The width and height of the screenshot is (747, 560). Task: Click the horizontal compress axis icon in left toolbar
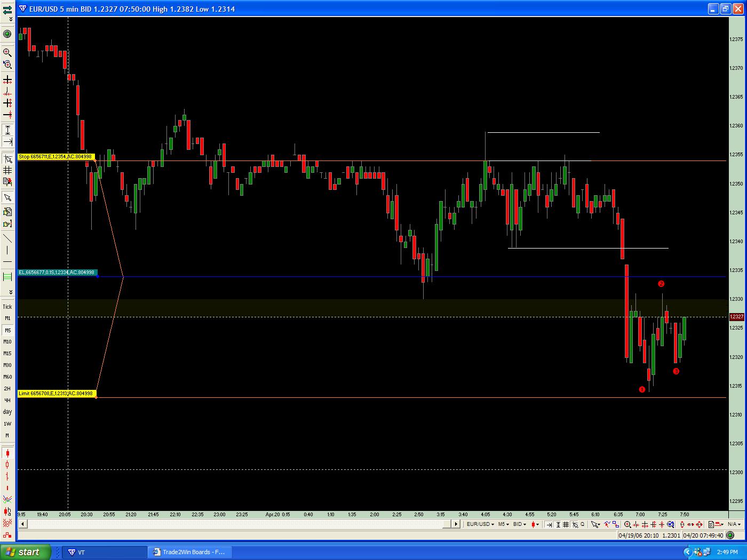pos(7,92)
